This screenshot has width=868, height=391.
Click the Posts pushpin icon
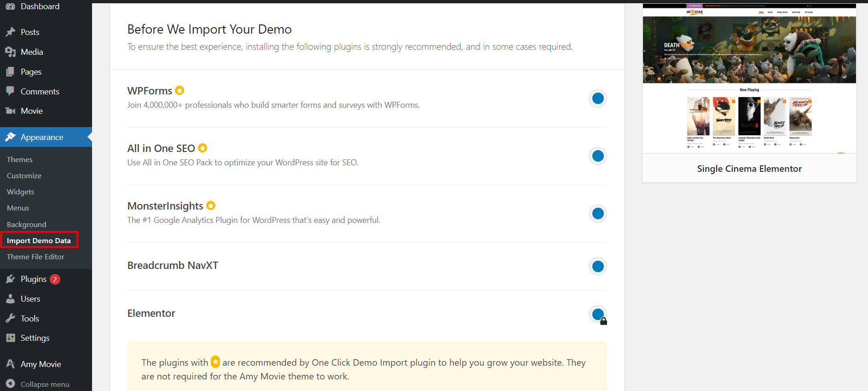coord(10,32)
